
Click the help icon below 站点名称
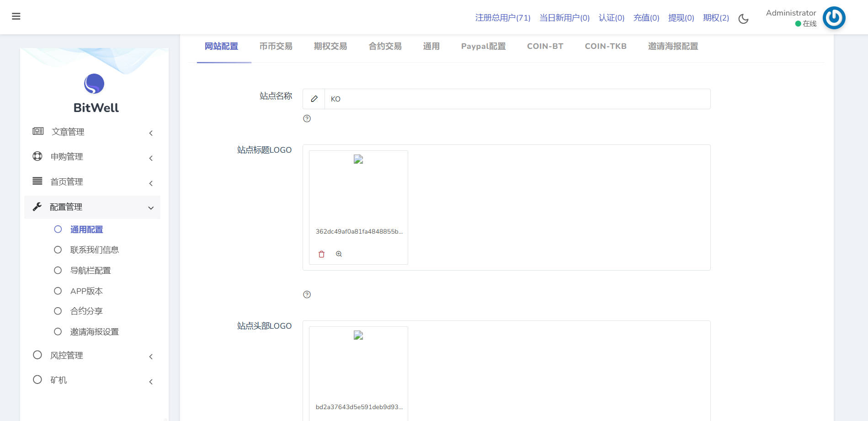click(307, 118)
